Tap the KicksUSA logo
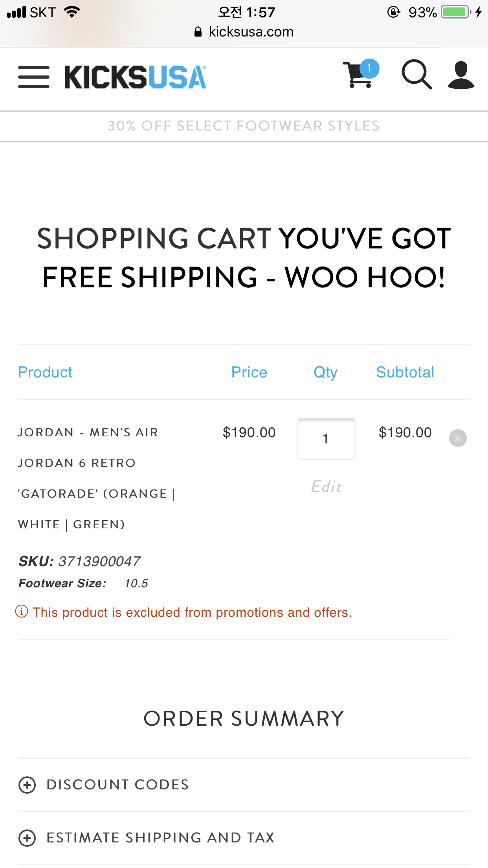 [x=135, y=77]
